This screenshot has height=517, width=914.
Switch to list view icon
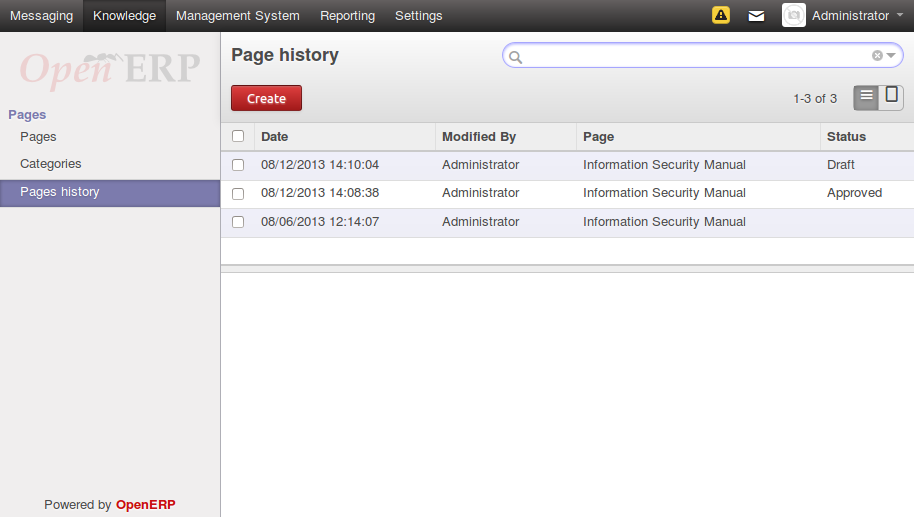(866, 97)
